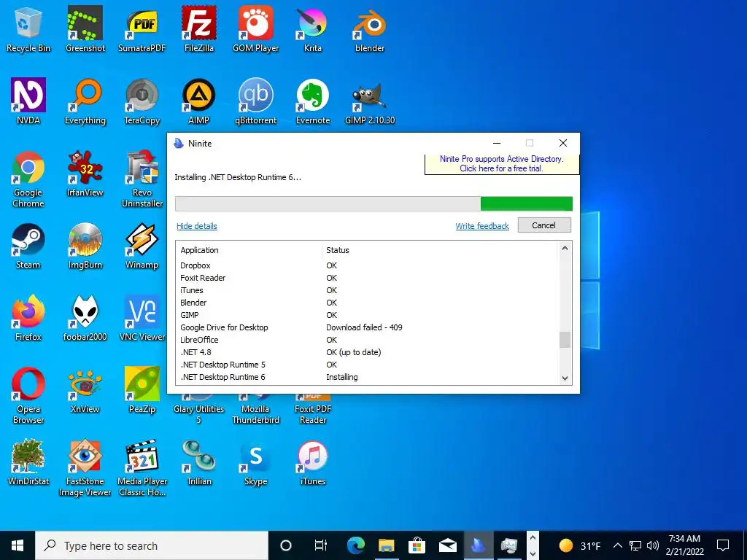The image size is (747, 560).
Task: Select the Glary Utilities 5 shortcut
Action: pos(198,410)
